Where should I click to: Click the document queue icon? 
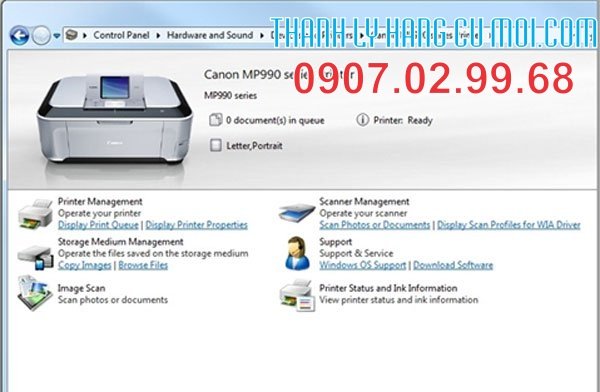point(215,120)
